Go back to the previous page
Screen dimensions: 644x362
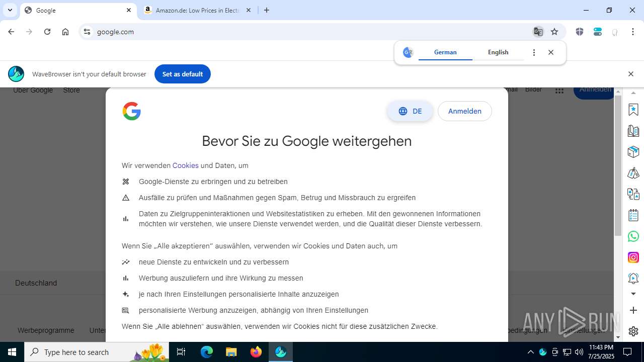[x=11, y=32]
